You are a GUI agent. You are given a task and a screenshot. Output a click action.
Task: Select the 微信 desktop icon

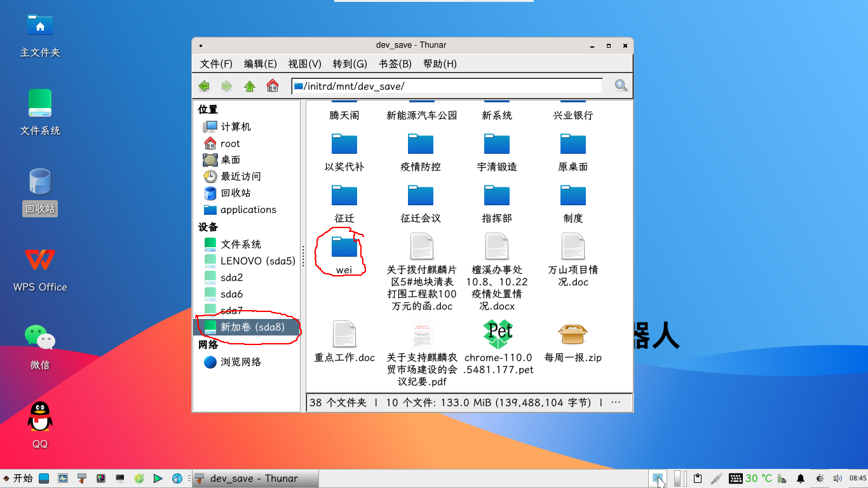point(40,348)
